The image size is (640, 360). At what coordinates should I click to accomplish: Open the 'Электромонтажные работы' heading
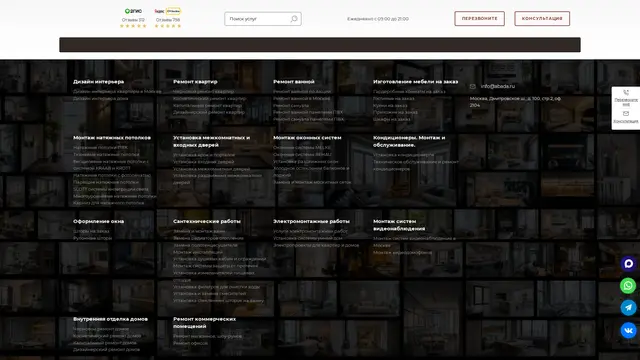point(311,221)
